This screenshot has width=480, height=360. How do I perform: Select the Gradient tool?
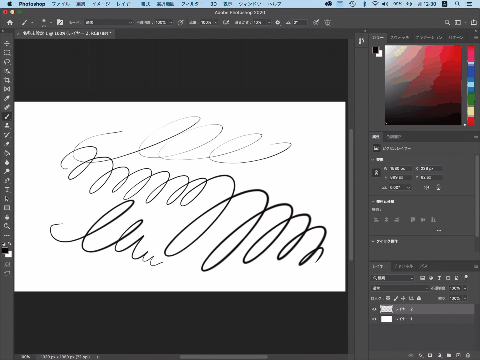click(7, 153)
